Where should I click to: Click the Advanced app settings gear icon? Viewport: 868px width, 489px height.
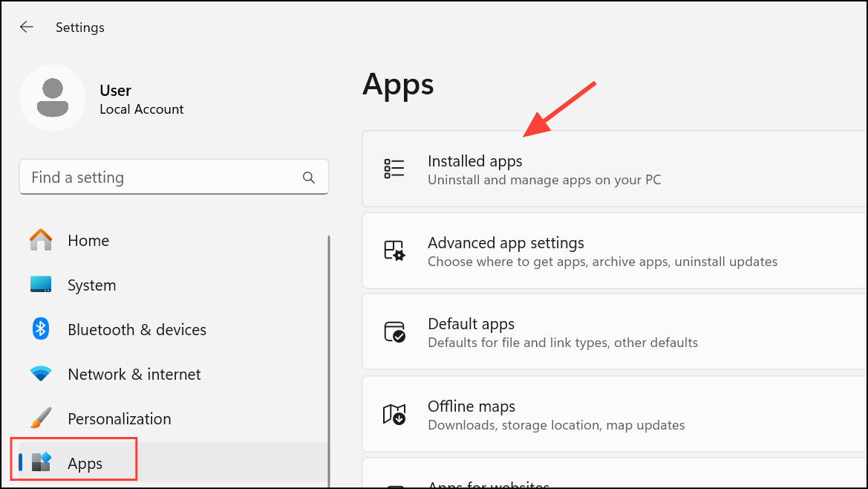point(394,250)
